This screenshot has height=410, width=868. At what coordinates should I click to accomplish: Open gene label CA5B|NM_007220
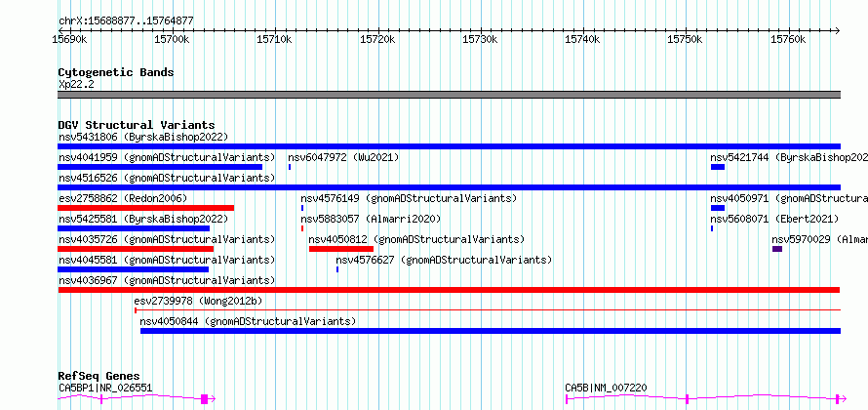(606, 388)
